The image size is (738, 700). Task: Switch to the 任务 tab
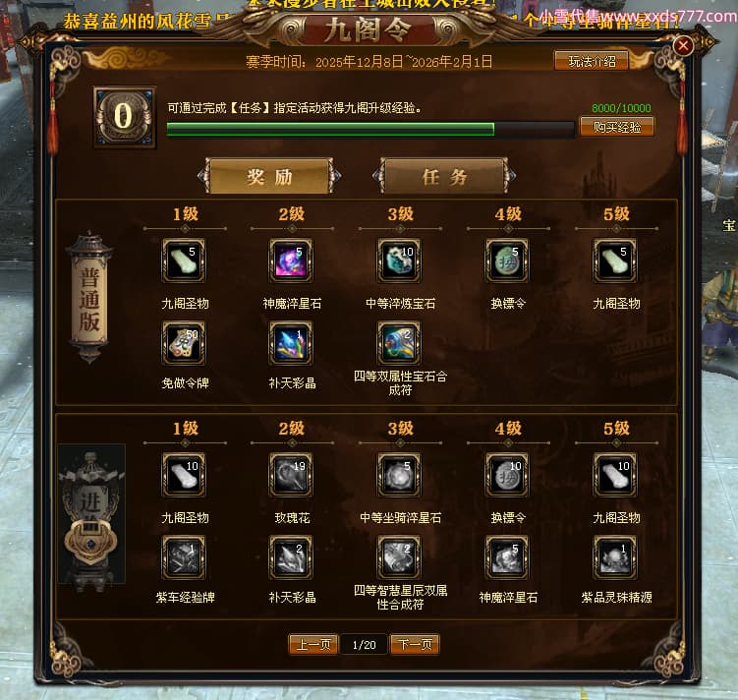click(x=444, y=177)
